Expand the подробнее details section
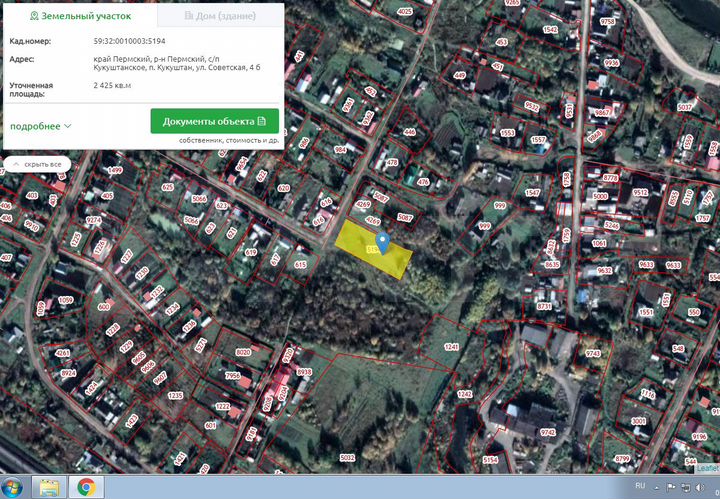The width and height of the screenshot is (720, 499). click(41, 126)
